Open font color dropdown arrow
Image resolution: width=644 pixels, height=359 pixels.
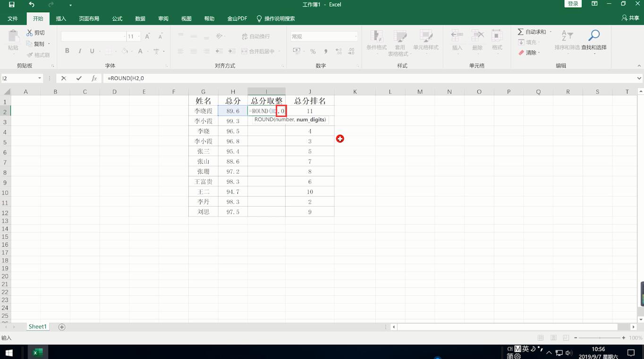[148, 51]
